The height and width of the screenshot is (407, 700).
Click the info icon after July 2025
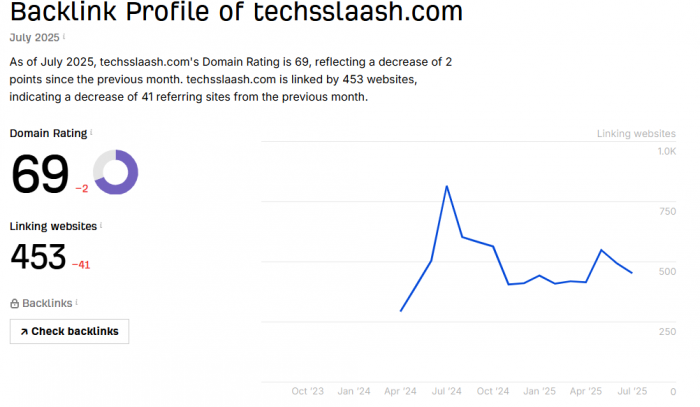pyautogui.click(x=64, y=37)
